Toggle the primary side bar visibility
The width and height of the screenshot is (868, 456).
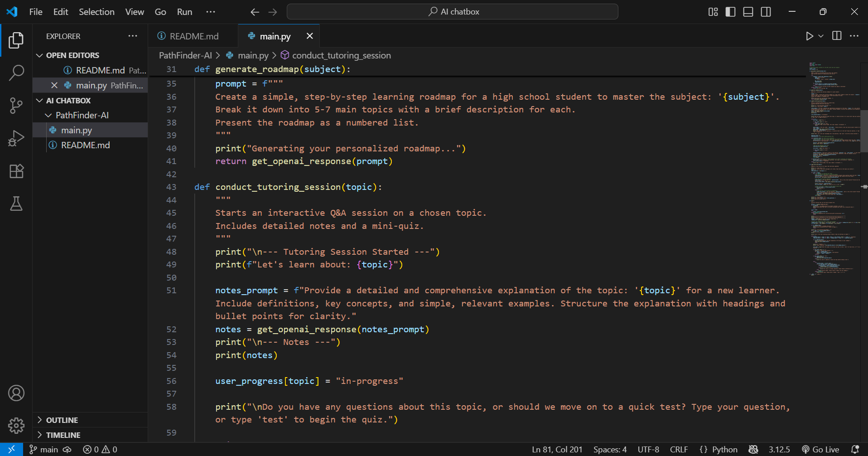click(730, 12)
